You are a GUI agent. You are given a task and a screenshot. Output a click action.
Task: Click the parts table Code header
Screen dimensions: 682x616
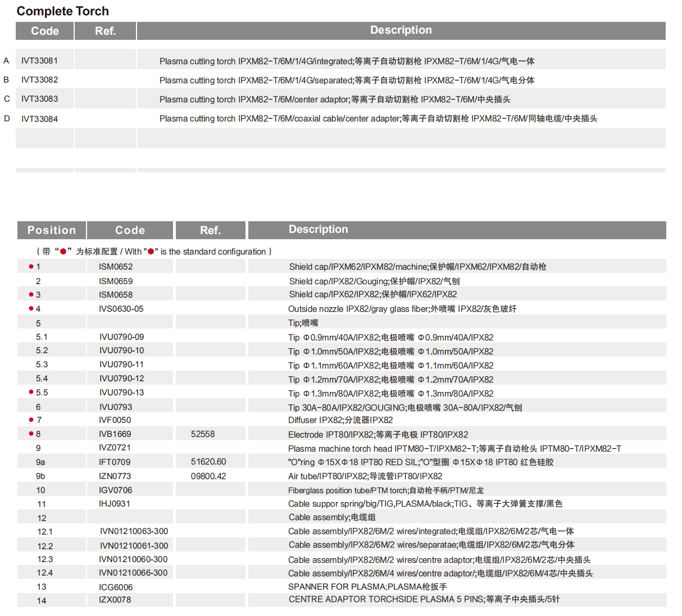pos(130,230)
